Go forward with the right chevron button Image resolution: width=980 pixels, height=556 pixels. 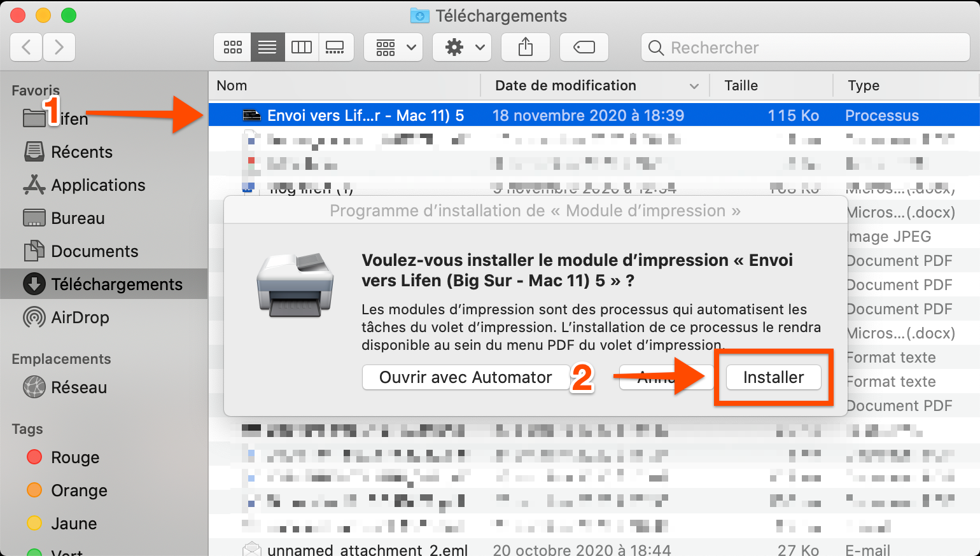click(x=59, y=47)
